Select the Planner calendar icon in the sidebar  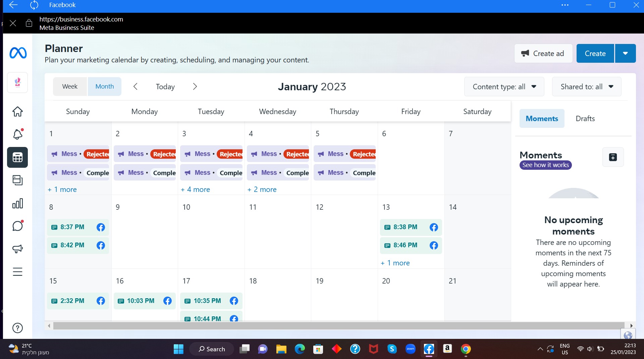17,157
